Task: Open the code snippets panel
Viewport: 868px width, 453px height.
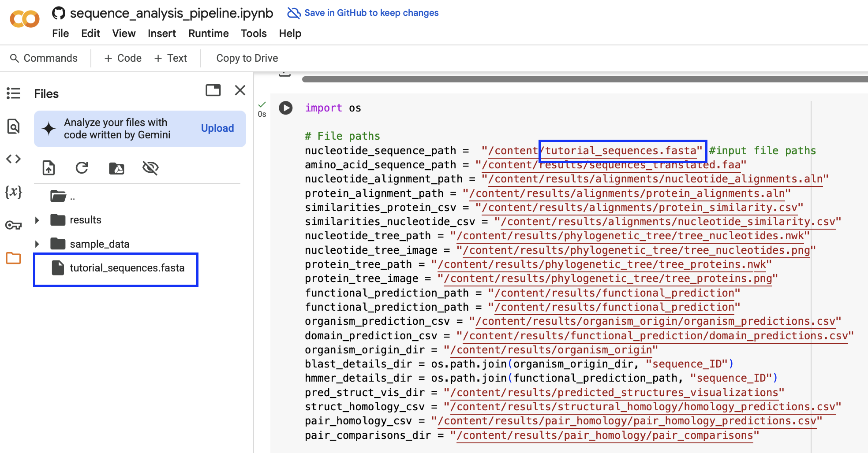Action: 13,159
